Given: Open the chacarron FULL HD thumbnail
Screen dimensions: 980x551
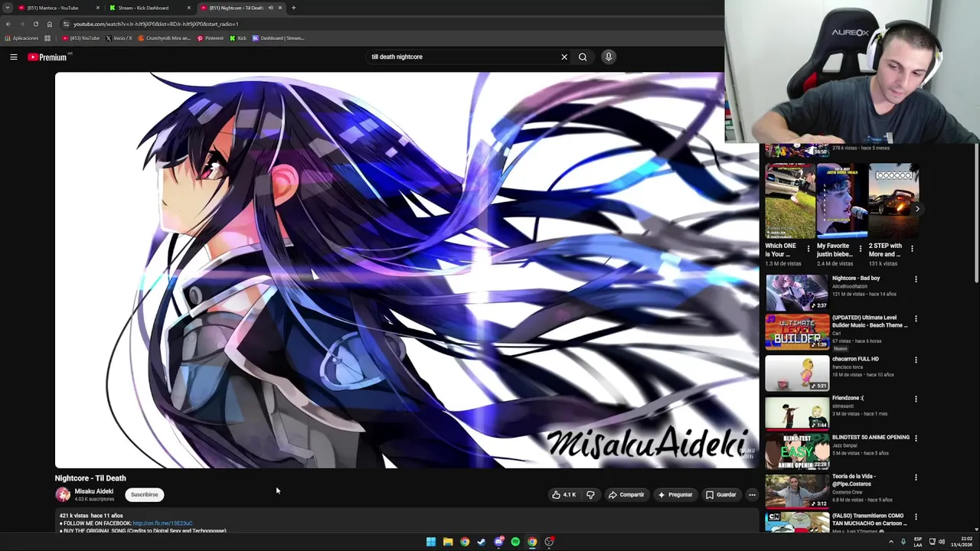Looking at the screenshot, I should pos(797,373).
